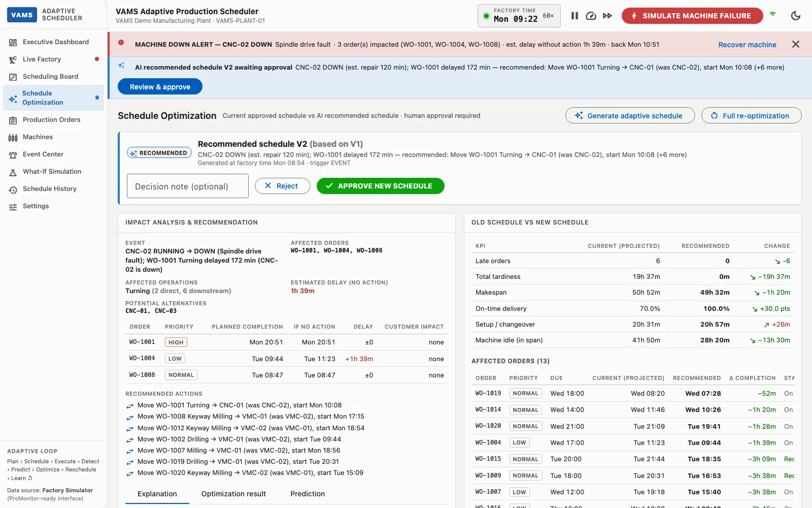Click the VAMS logo
Image resolution: width=812 pixels, height=508 pixels.
(22, 15)
